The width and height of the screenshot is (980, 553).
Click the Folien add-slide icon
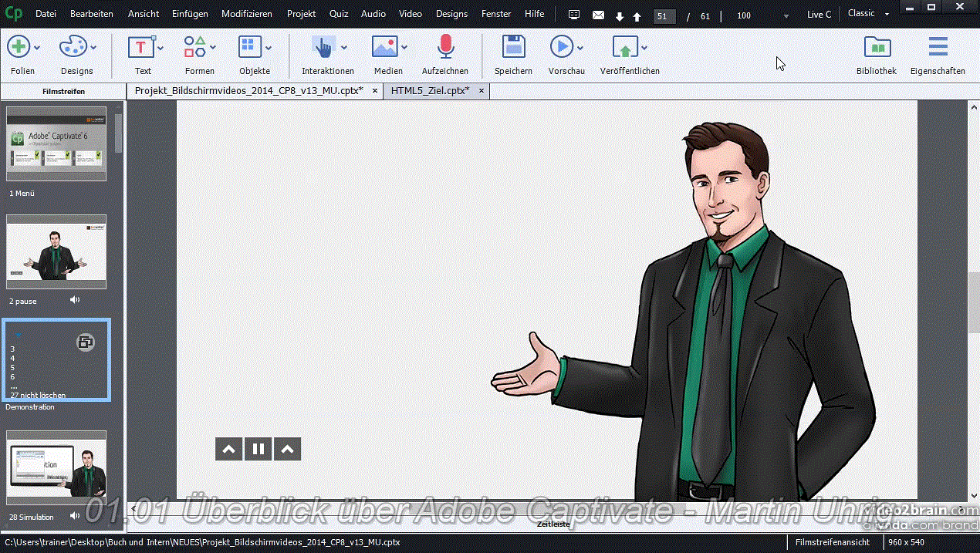pos(19,47)
